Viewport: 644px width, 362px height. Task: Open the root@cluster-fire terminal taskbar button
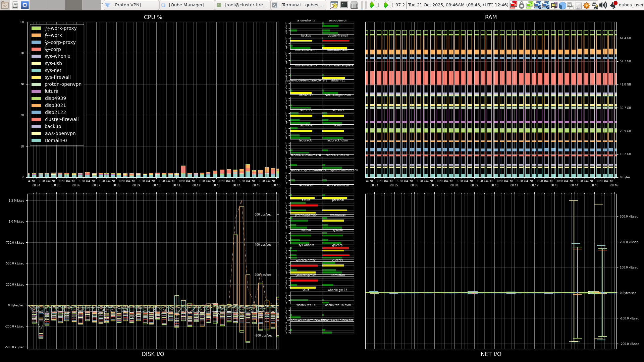[x=243, y=5]
